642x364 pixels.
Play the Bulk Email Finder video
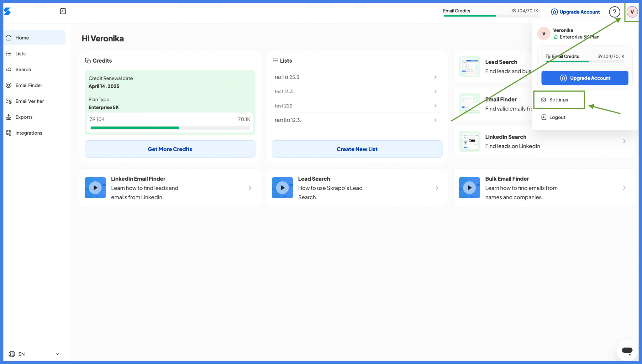pyautogui.click(x=469, y=188)
